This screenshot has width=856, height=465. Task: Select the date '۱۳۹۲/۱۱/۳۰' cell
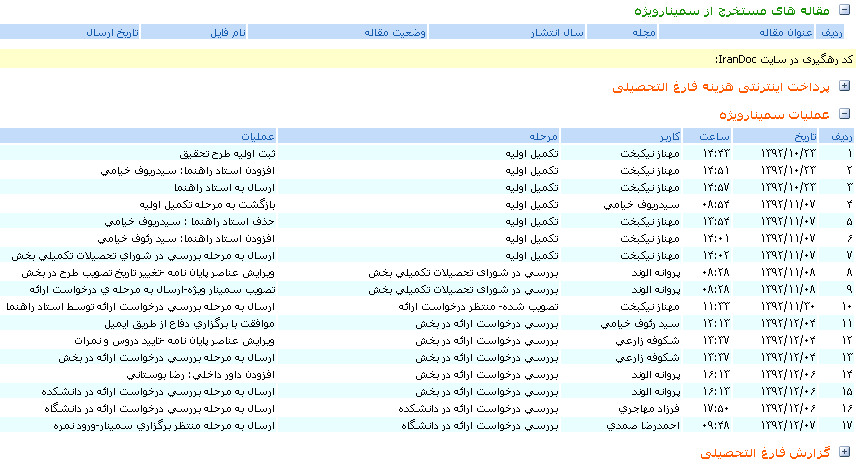pyautogui.click(x=789, y=306)
